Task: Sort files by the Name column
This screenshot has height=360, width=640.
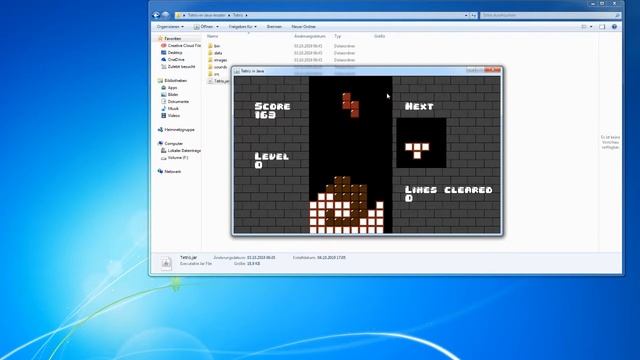Action: point(212,36)
